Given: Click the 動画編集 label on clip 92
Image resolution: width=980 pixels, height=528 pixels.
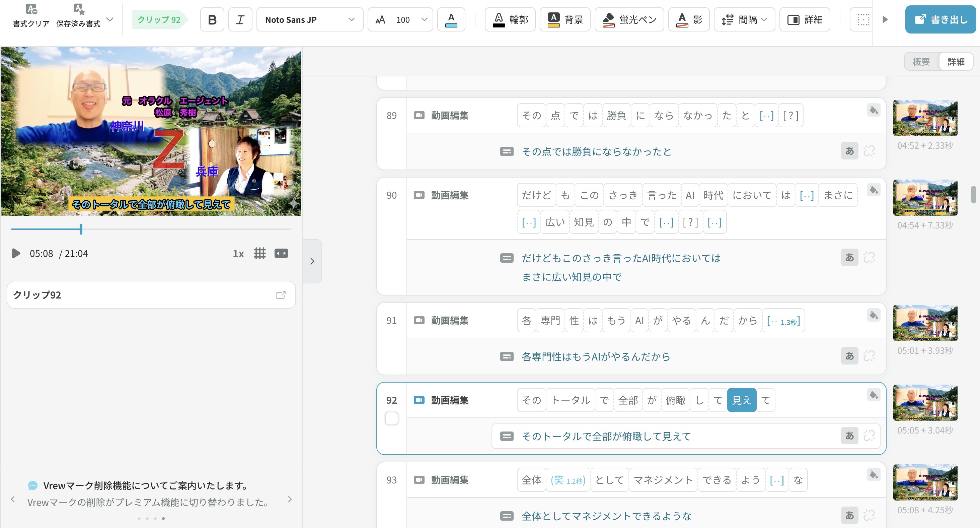Looking at the screenshot, I should (x=449, y=400).
